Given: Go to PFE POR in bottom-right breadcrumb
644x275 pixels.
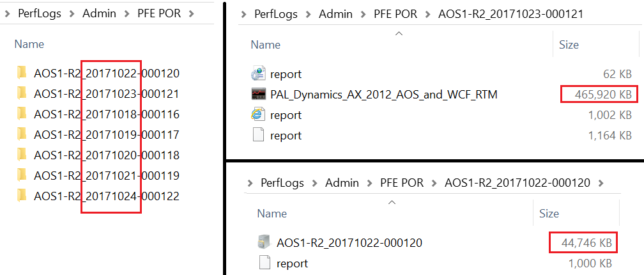Looking at the screenshot, I should click(x=402, y=182).
